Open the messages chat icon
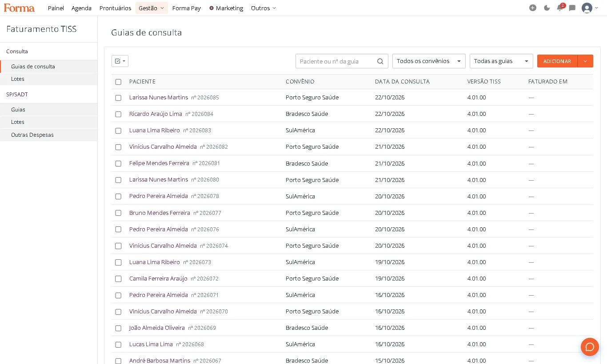 (x=572, y=8)
